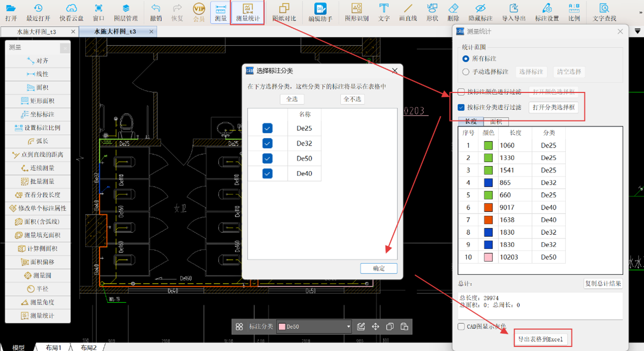
Task: Click 导出表格到Excel button
Action: pyautogui.click(x=540, y=339)
